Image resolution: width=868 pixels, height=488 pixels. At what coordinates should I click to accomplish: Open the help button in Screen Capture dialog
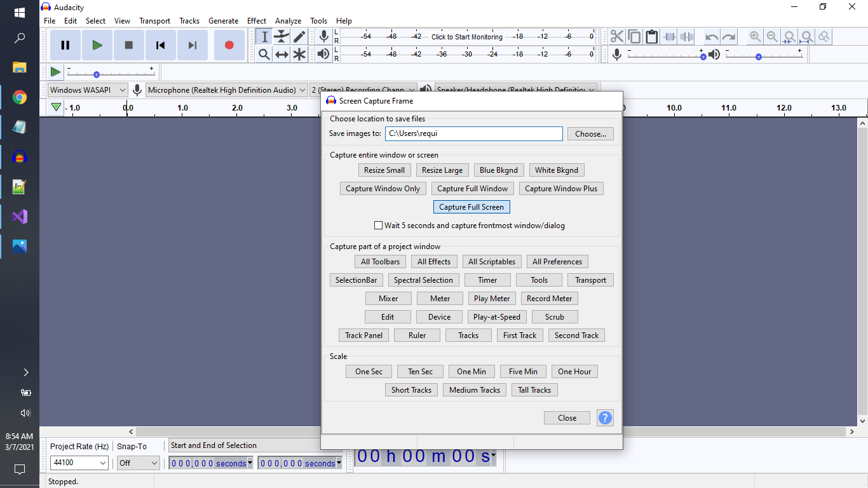605,418
